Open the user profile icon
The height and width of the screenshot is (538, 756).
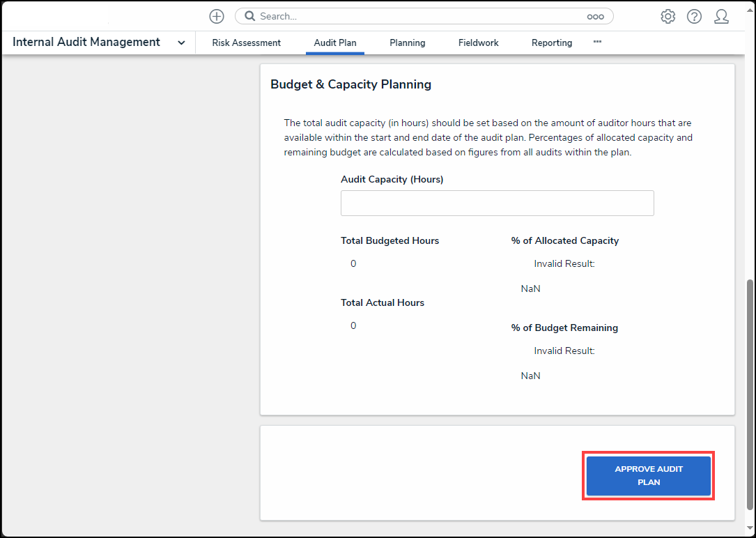(x=721, y=17)
